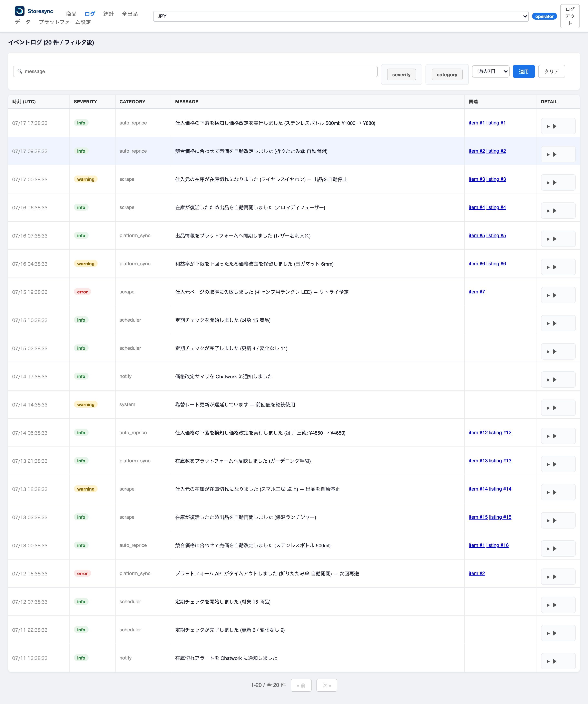The width and height of the screenshot is (588, 704).
Task: Expand detail for 07/17 09:38:33 row
Action: (558, 154)
